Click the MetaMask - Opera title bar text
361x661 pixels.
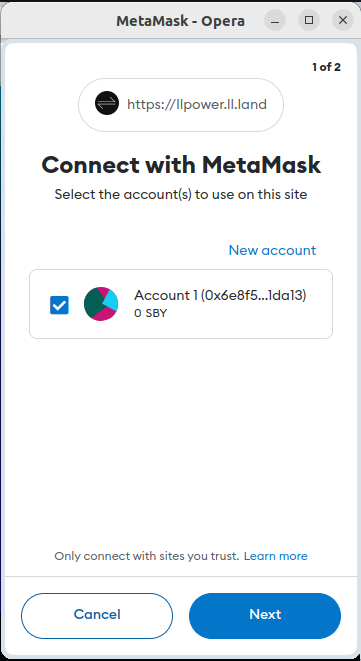[x=180, y=21]
